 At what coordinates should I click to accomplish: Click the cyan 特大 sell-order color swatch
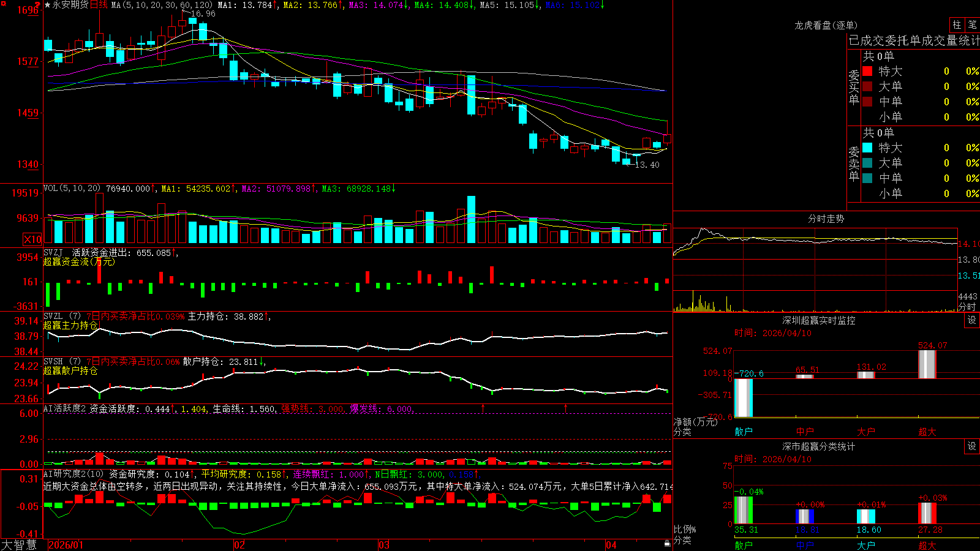tap(867, 148)
